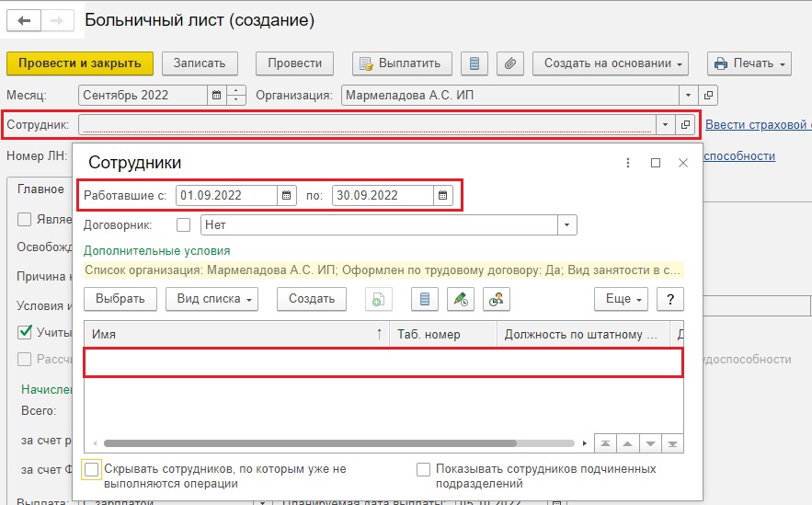Click the Организация field Мармеладова А.С. ИП
Screen dimensions: 812x505
pos(510,96)
